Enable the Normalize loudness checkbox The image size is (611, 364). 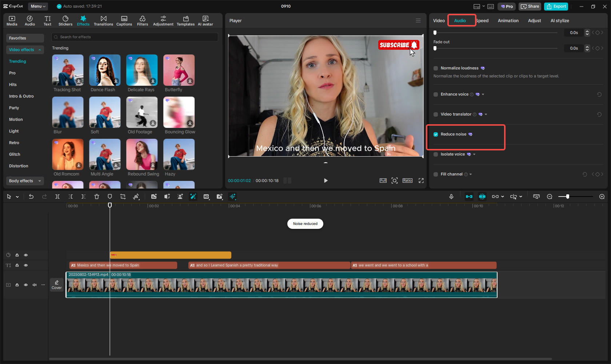pos(436,68)
